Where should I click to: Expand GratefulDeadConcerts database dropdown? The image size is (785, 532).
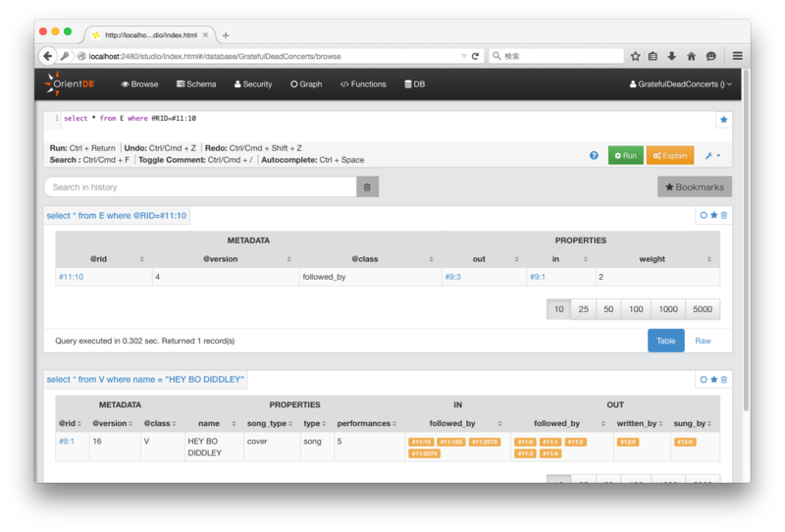pos(680,84)
